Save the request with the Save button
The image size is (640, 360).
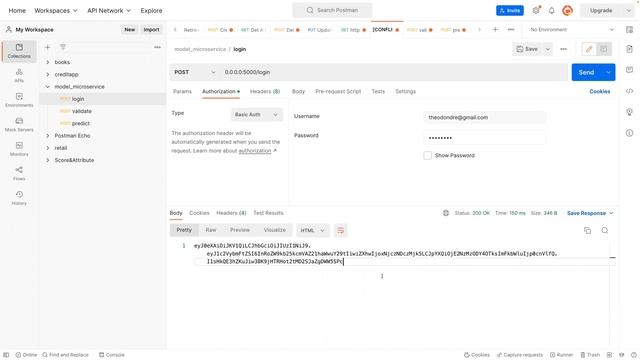click(527, 49)
